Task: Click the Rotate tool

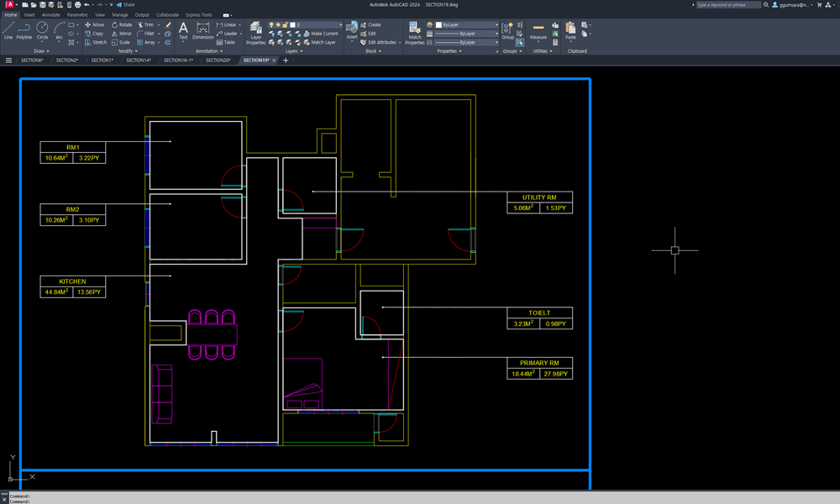Action: coord(122,24)
